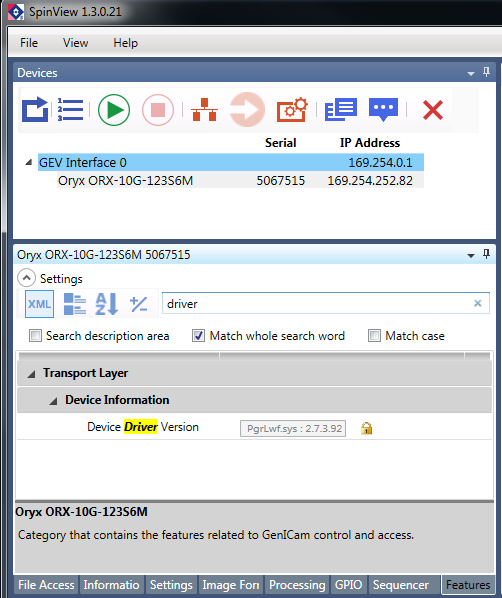Toggle the XML view button

(39, 304)
